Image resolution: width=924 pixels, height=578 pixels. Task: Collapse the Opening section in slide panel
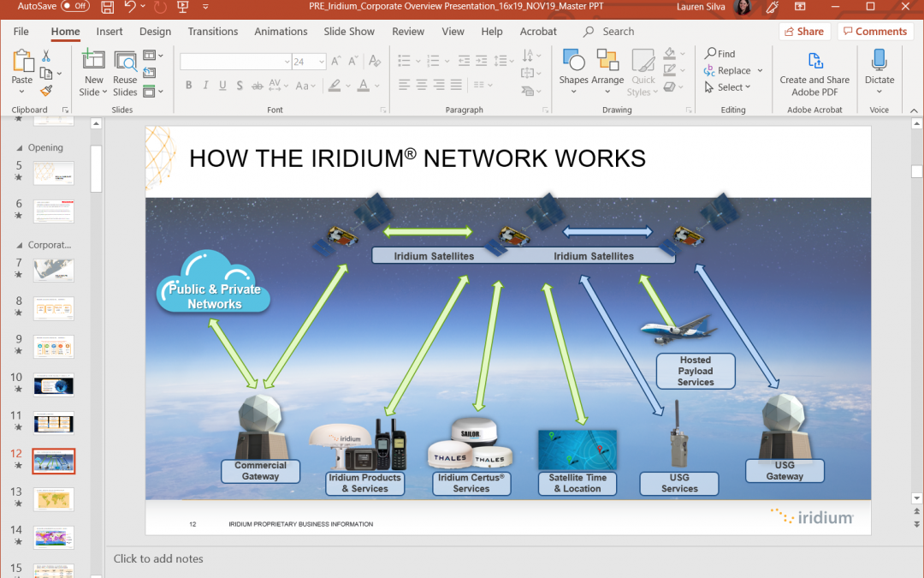(x=20, y=148)
